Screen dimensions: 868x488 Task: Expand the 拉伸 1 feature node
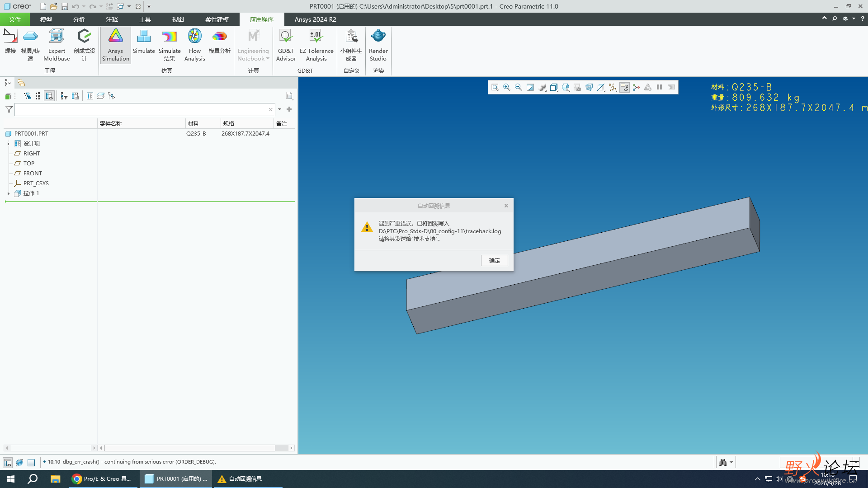(8, 193)
